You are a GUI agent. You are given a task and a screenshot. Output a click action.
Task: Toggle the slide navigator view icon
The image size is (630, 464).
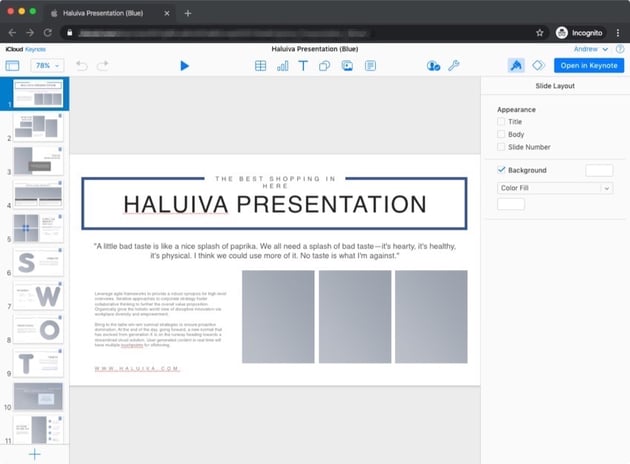coord(12,65)
